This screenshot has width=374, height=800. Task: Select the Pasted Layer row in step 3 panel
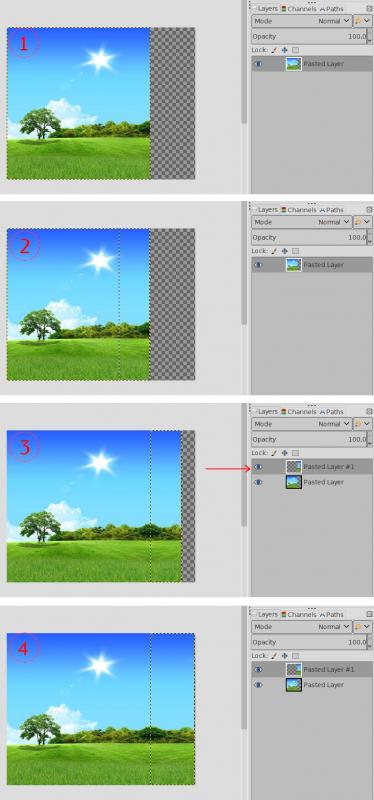click(312, 482)
